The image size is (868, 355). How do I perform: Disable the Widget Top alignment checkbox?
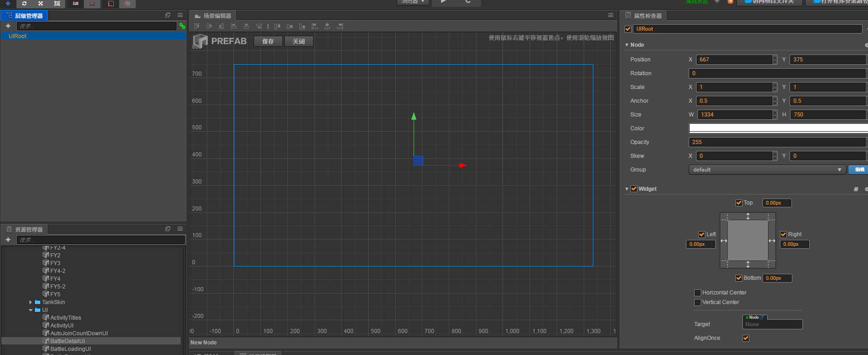click(739, 203)
